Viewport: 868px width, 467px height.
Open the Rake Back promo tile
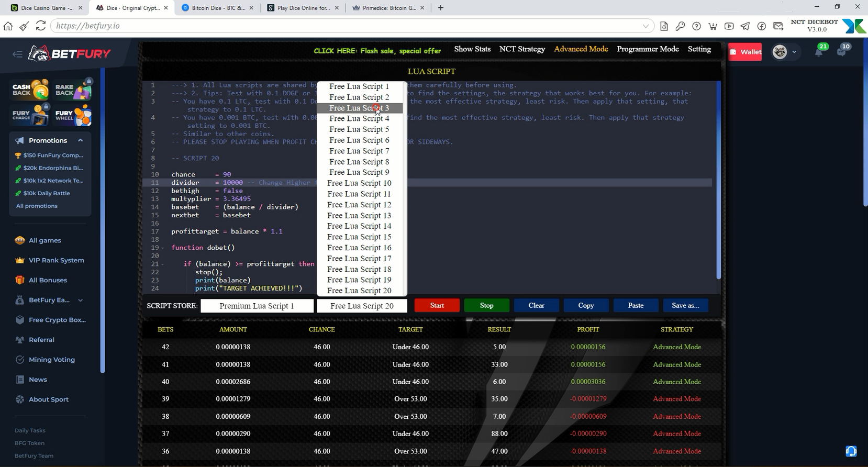click(73, 90)
